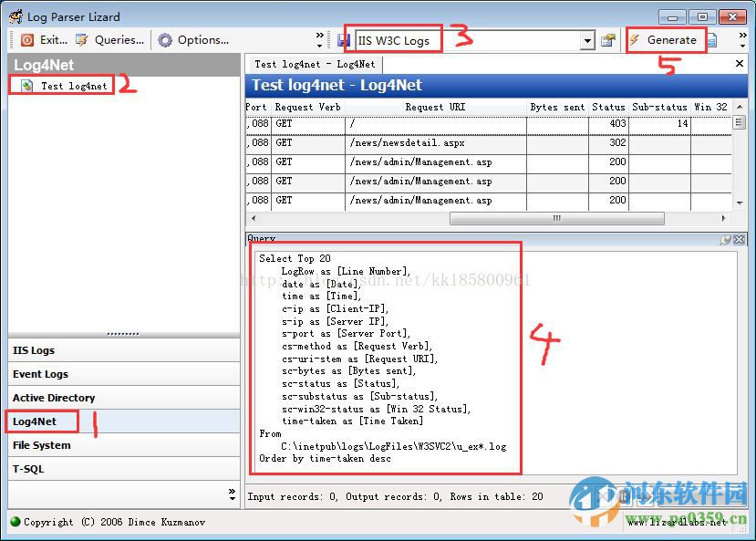The width and height of the screenshot is (756, 541).
Task: Click the Options gear icon
Action: pos(166,39)
